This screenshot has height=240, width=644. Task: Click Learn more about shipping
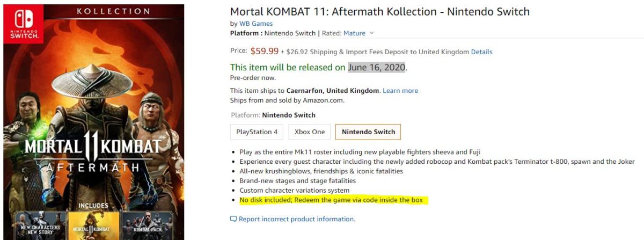tap(400, 91)
